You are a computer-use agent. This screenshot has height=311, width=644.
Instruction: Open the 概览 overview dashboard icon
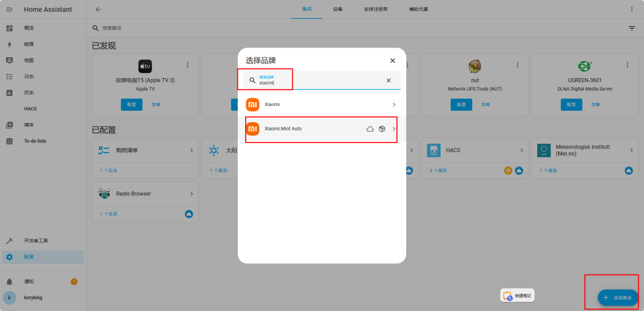tap(10, 29)
